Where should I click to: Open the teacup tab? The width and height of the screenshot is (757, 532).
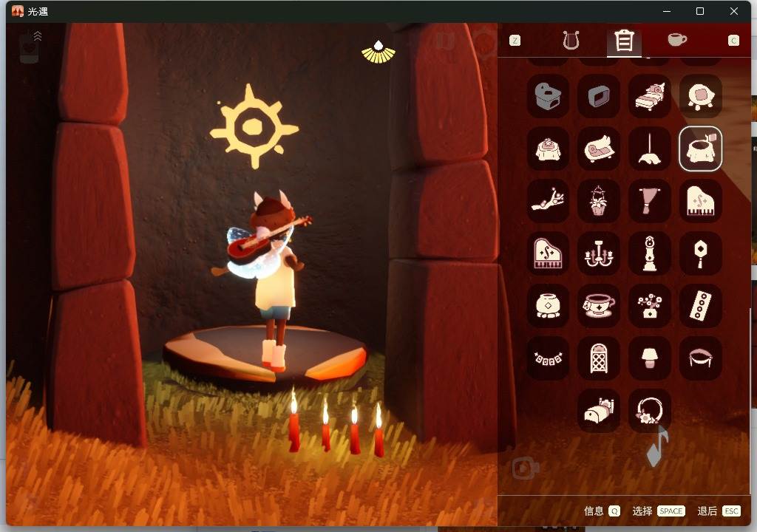point(677,40)
